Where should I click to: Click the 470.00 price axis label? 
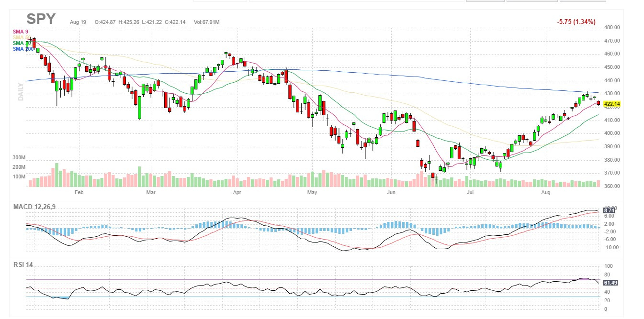pos(612,41)
